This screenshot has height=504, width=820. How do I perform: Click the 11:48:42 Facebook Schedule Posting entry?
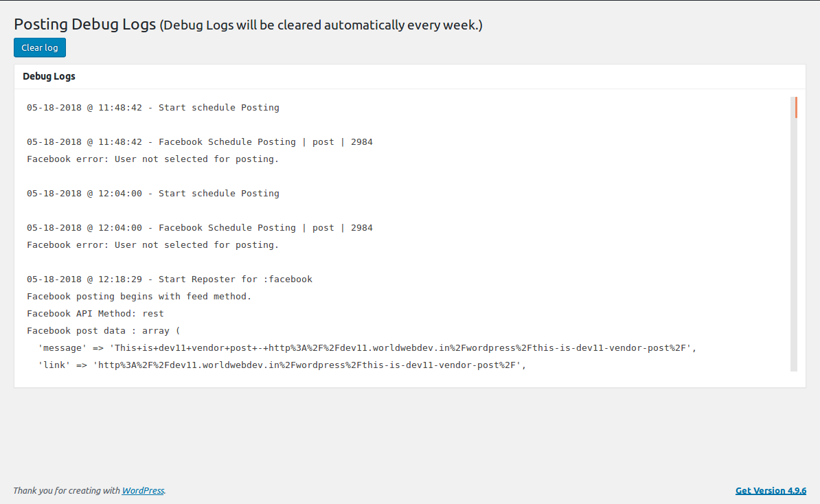point(200,142)
